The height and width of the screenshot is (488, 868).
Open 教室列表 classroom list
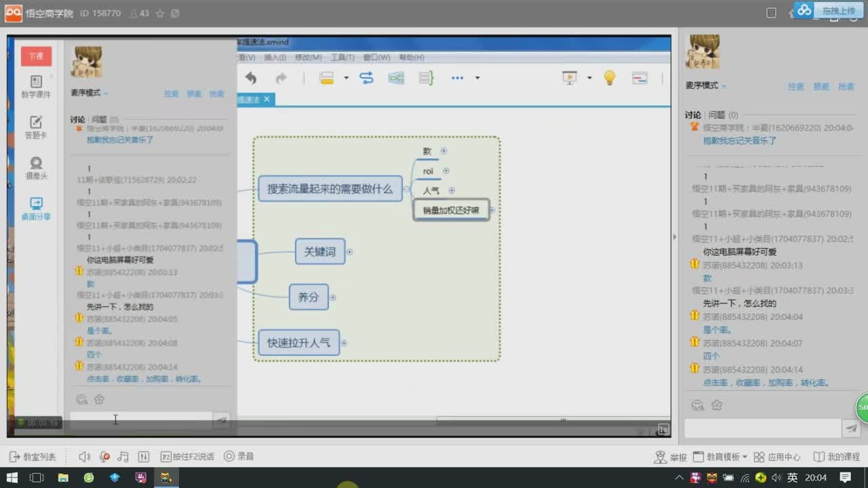tap(33, 457)
